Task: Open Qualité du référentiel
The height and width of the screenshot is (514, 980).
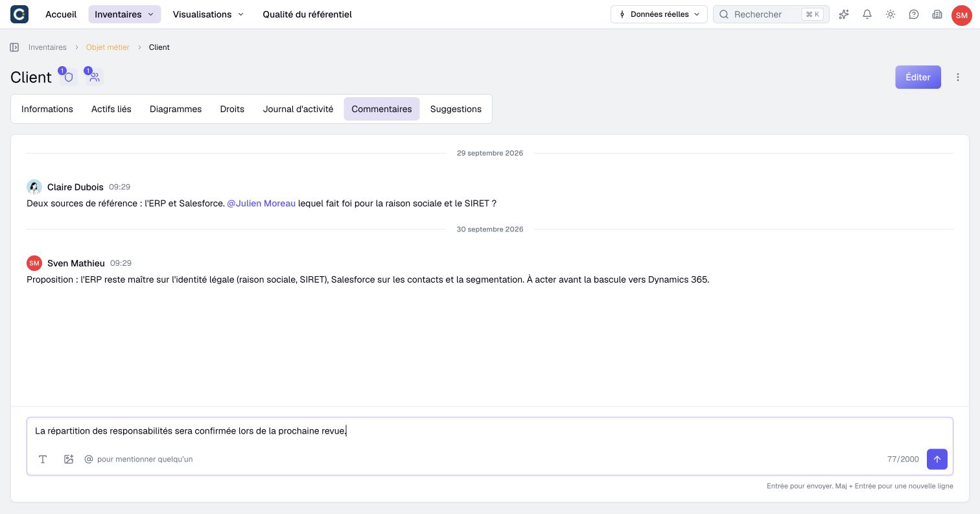Action: click(x=307, y=14)
